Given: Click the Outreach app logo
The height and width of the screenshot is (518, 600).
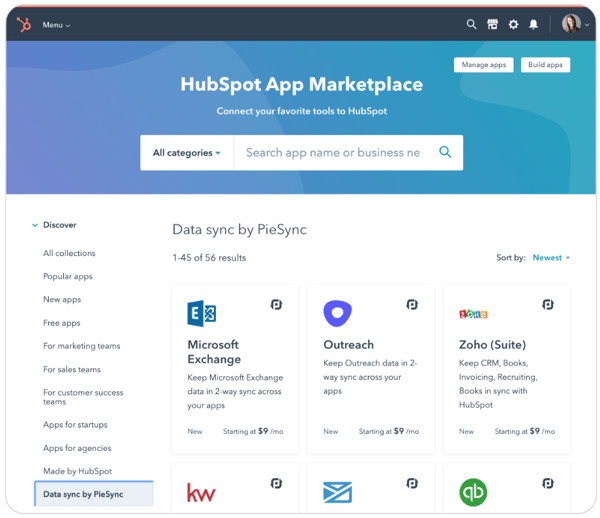Looking at the screenshot, I should click(337, 313).
